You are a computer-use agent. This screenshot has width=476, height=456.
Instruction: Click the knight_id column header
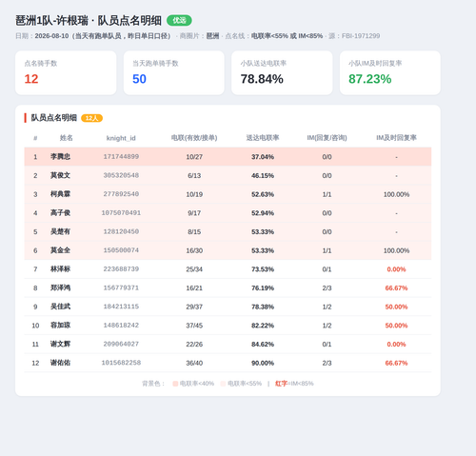121,138
